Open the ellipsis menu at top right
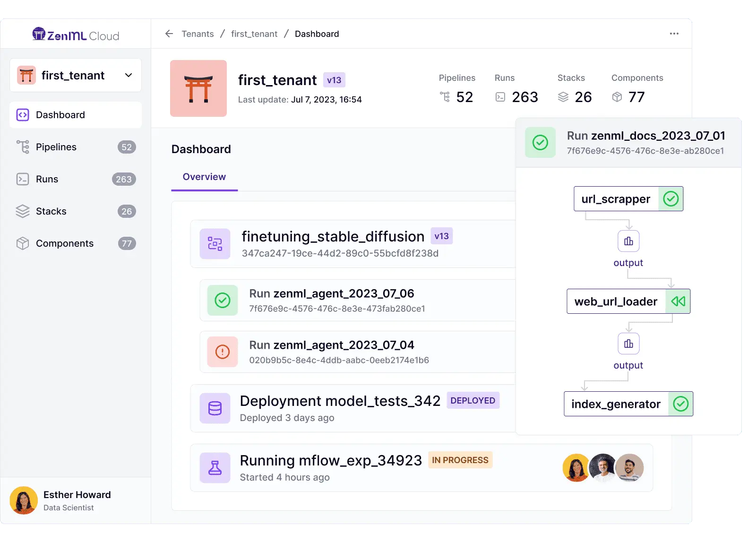This screenshot has width=756, height=542. (x=674, y=33)
